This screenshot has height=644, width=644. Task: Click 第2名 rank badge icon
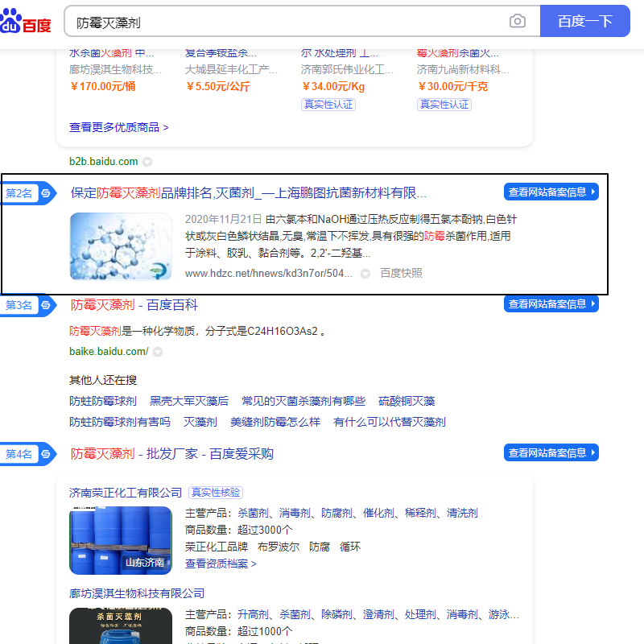click(28, 193)
